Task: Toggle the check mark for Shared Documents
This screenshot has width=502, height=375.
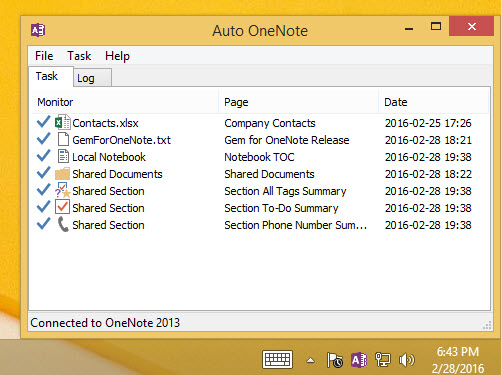Action: point(44,173)
